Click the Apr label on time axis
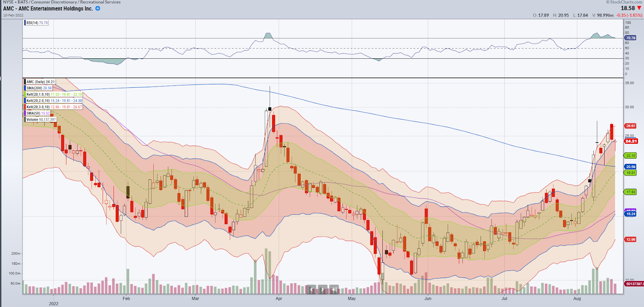Image resolution: width=644 pixels, height=307 pixels. pos(279,299)
